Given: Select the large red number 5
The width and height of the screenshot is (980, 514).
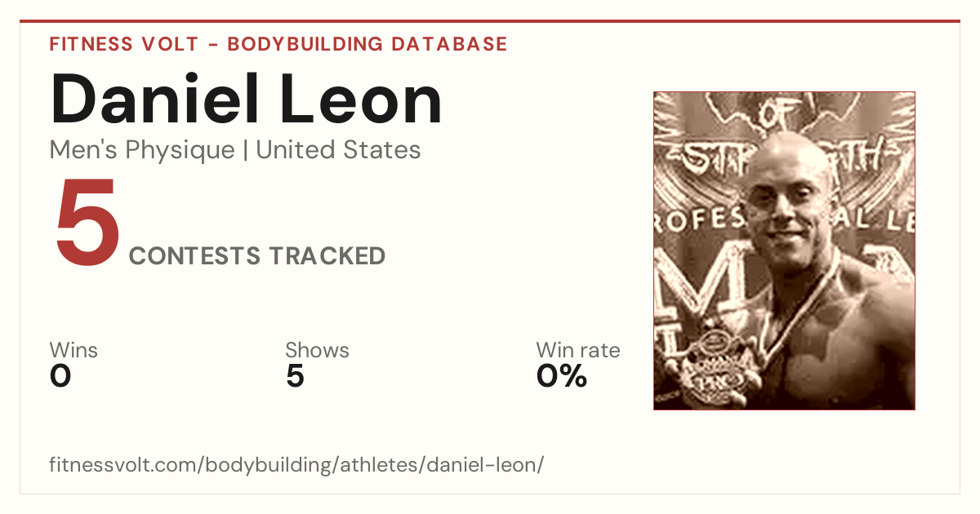Looking at the screenshot, I should (87, 224).
